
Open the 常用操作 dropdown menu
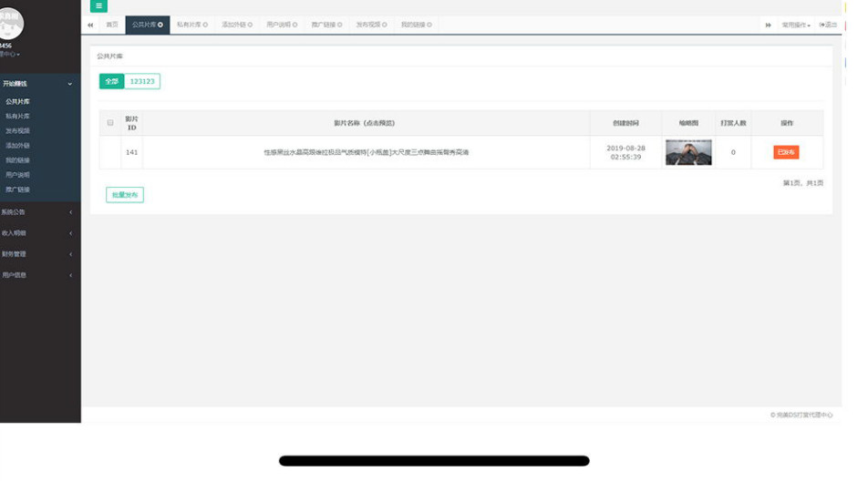coord(795,25)
